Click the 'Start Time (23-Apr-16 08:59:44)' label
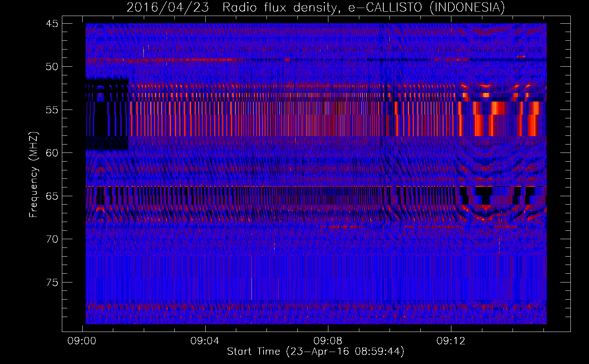Screen dimensions: 589x364 pyautogui.click(x=316, y=352)
